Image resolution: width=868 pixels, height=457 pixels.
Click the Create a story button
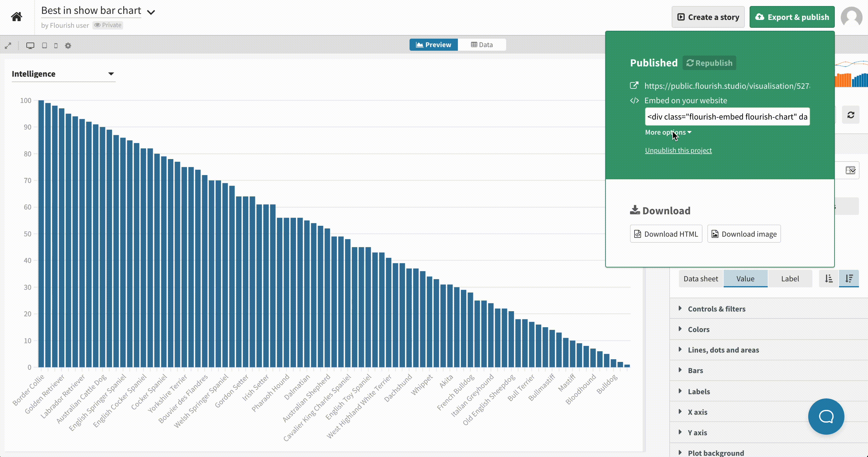708,17
